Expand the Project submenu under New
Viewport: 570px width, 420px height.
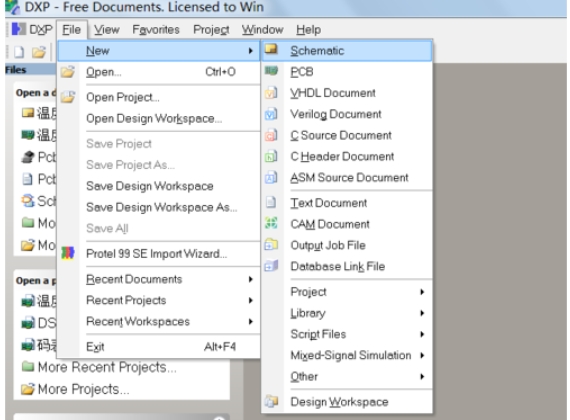tap(422, 292)
